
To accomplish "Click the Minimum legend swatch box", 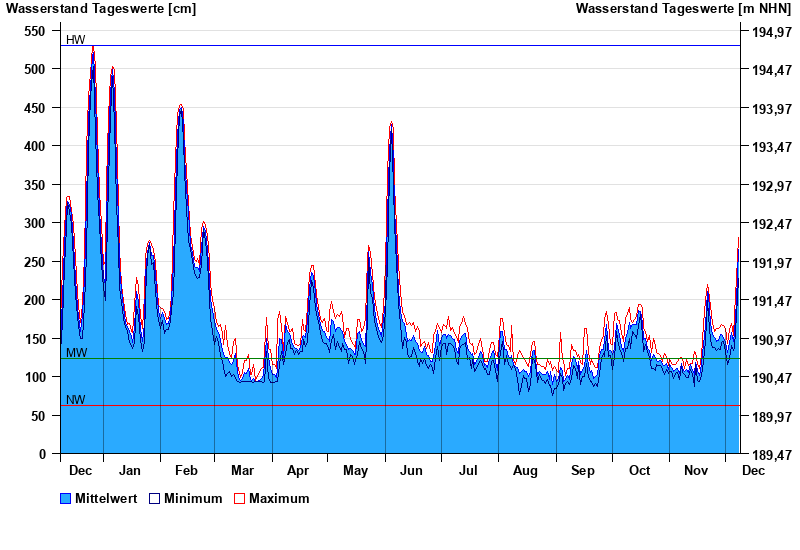I will click(x=154, y=498).
